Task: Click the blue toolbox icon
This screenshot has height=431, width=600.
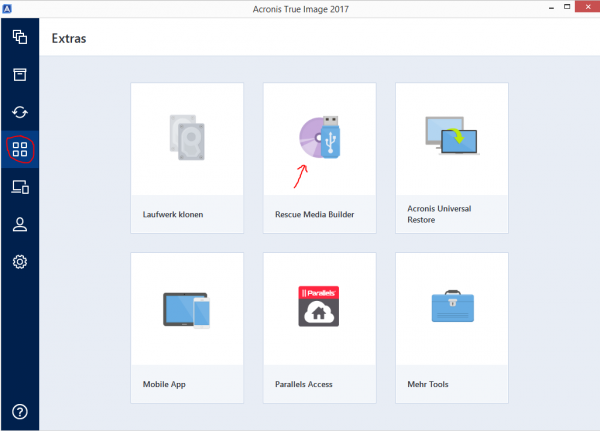Action: [x=452, y=307]
